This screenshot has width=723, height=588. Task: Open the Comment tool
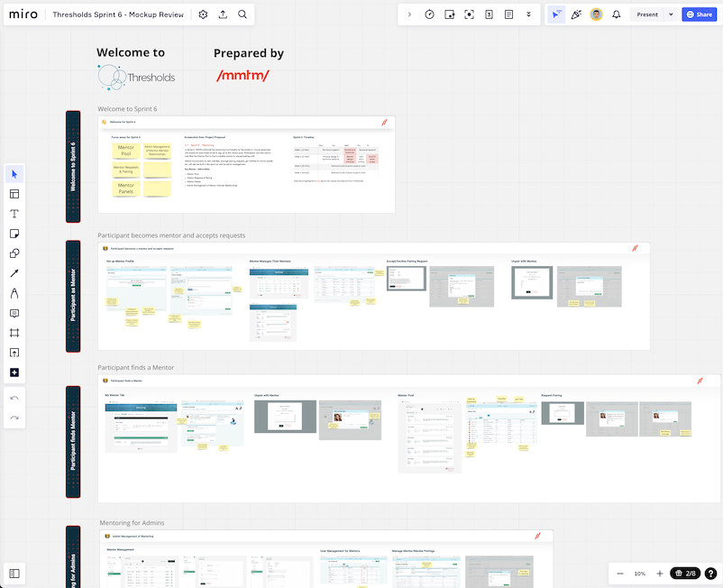click(14, 313)
